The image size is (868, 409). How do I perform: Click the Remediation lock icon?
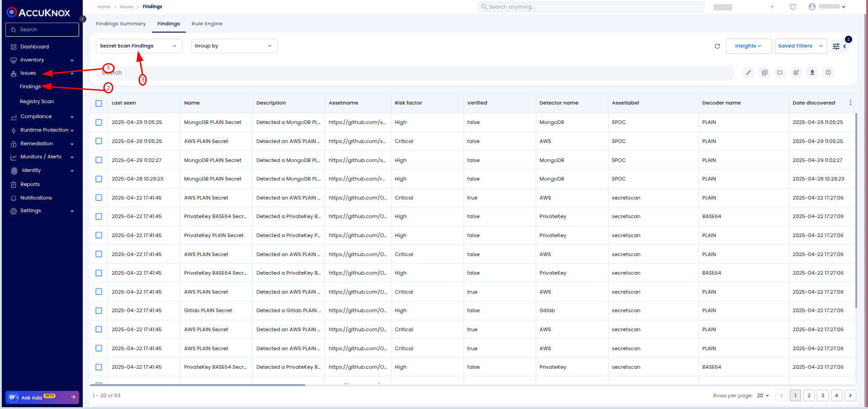click(x=14, y=144)
